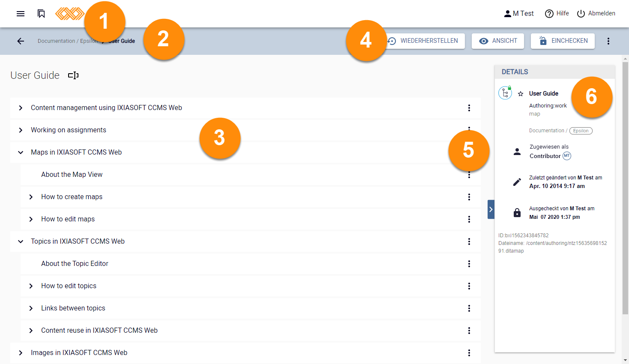629x364 pixels.
Task: Collapse Maps in IXIASOFT CCMS Web
Action: (21, 152)
